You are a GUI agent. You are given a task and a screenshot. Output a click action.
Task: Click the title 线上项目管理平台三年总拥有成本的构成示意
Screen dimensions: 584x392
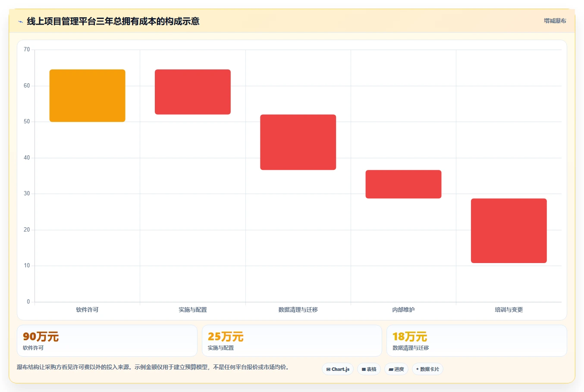[x=113, y=21]
